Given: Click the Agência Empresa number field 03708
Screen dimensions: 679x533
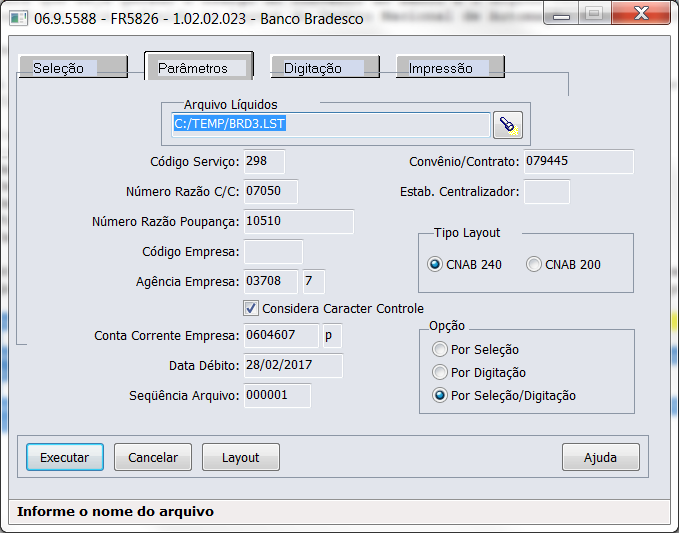Looking at the screenshot, I should click(271, 281).
